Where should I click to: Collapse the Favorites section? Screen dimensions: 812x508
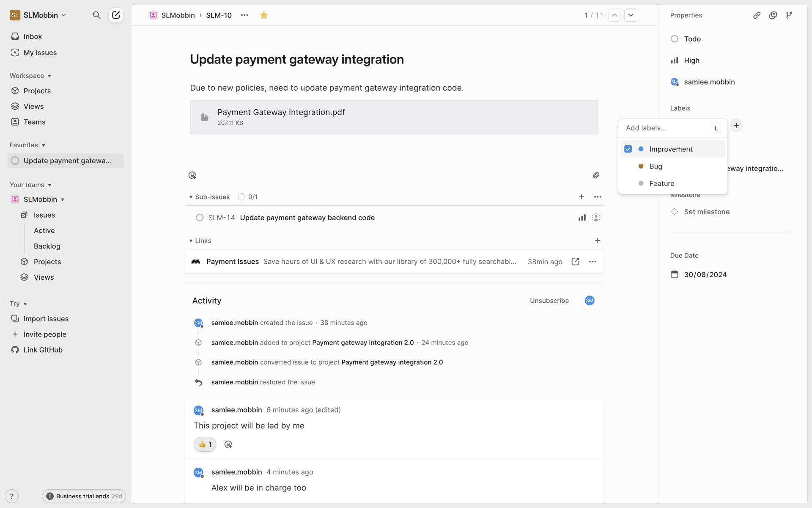coord(27,145)
